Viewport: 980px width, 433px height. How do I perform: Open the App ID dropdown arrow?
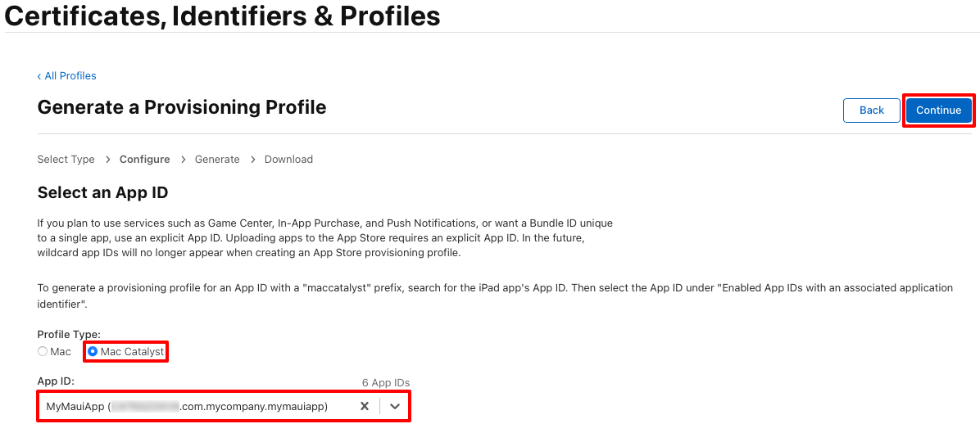tap(394, 406)
